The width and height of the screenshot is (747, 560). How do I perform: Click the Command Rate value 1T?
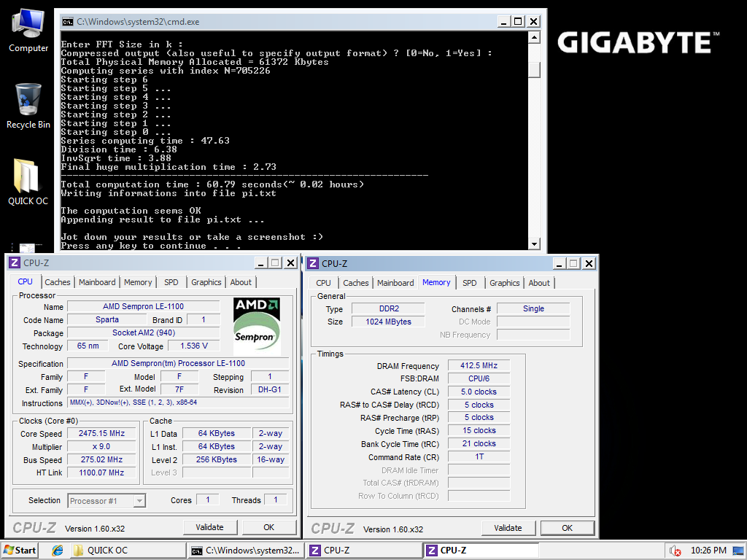pos(479,456)
